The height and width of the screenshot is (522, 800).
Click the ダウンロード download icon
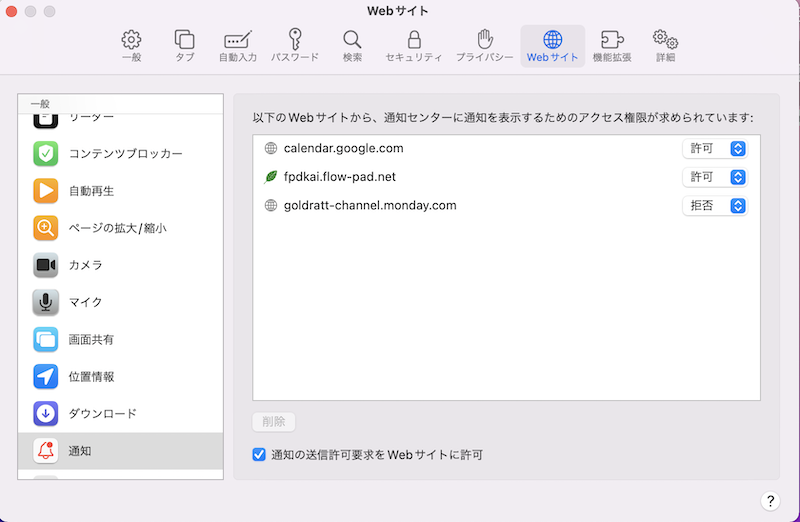tap(45, 413)
